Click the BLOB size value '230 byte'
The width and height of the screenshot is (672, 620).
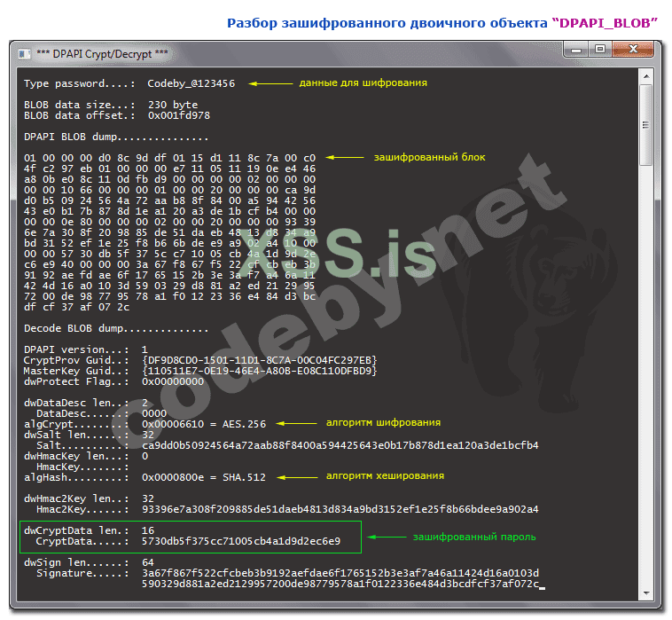click(x=173, y=105)
